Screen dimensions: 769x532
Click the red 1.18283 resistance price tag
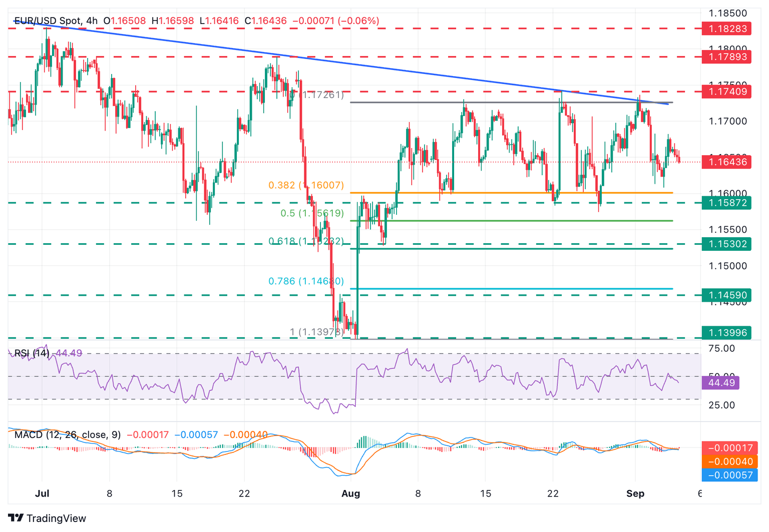726,29
